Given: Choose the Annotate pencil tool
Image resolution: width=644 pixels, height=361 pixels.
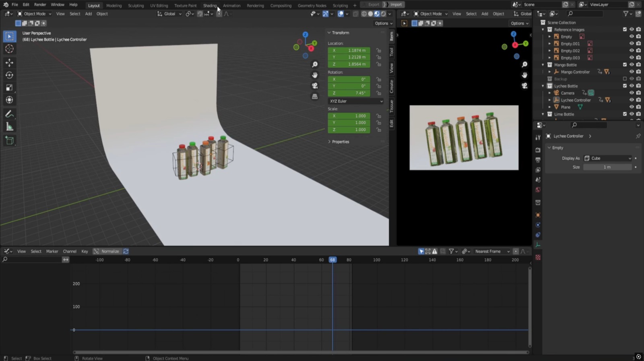Looking at the screenshot, I should click(x=9, y=114).
